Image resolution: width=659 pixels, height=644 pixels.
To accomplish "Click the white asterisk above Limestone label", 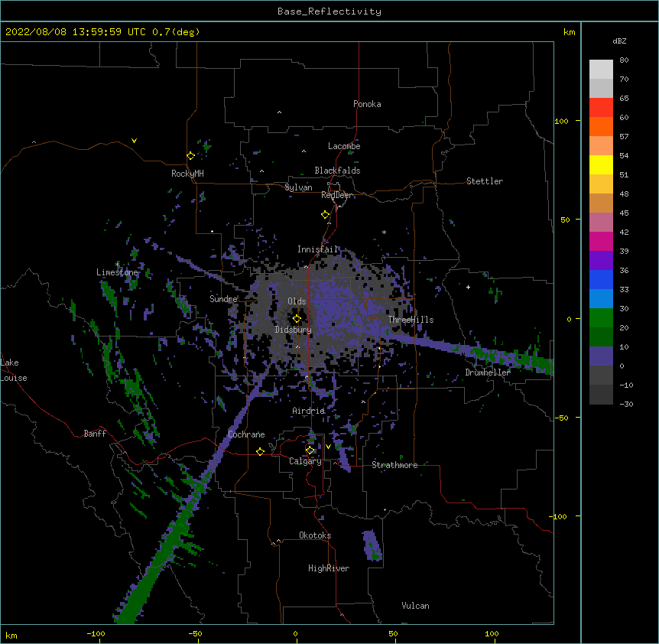I will tap(117, 264).
